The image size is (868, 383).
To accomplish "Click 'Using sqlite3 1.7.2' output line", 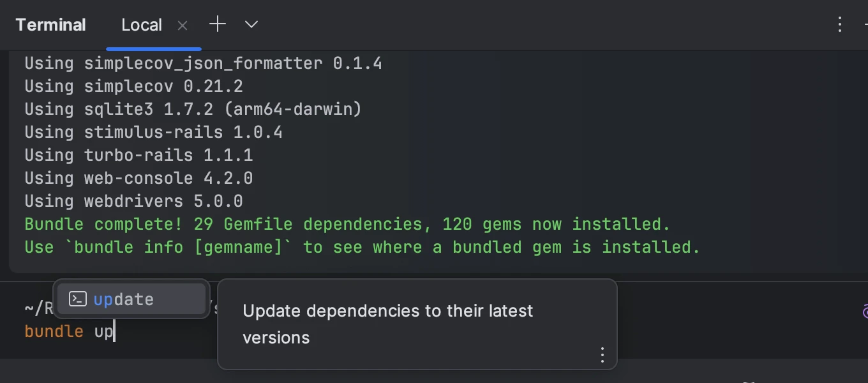I will (x=193, y=109).
